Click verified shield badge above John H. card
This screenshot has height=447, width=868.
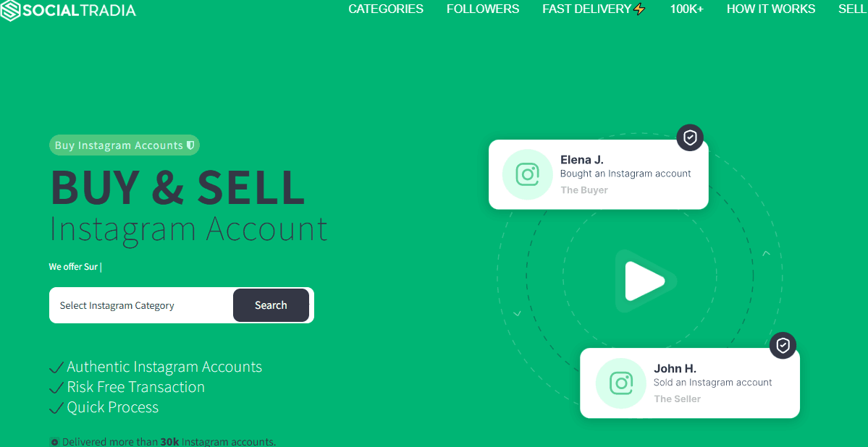tap(783, 346)
